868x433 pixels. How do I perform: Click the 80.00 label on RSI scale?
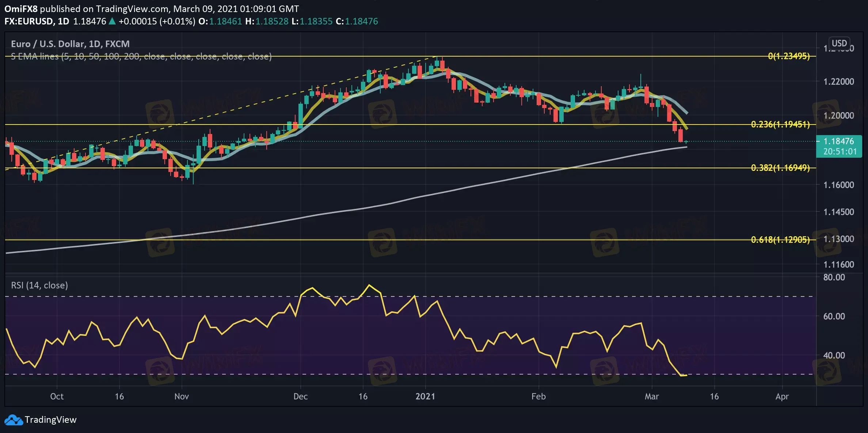834,277
